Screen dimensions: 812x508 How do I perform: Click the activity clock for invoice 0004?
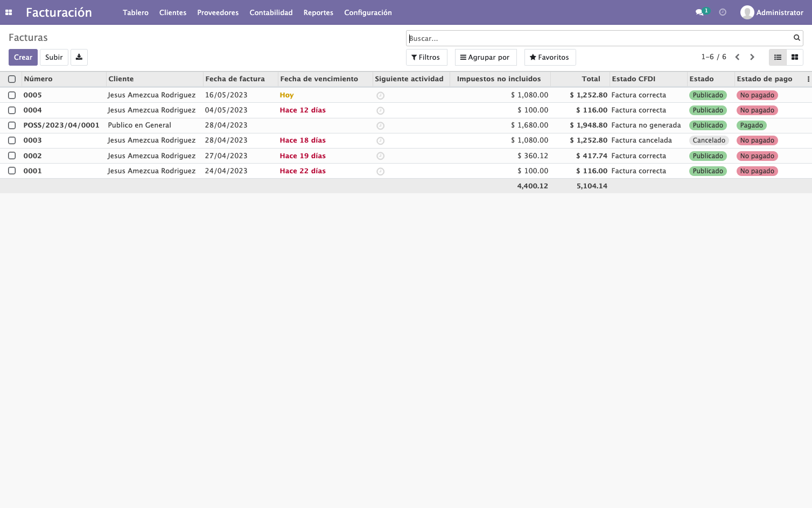coord(380,111)
